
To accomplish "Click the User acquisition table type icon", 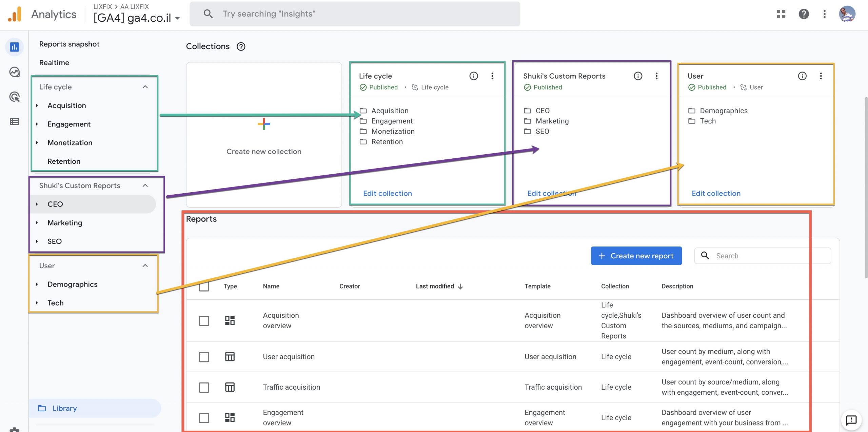I will pyautogui.click(x=230, y=357).
